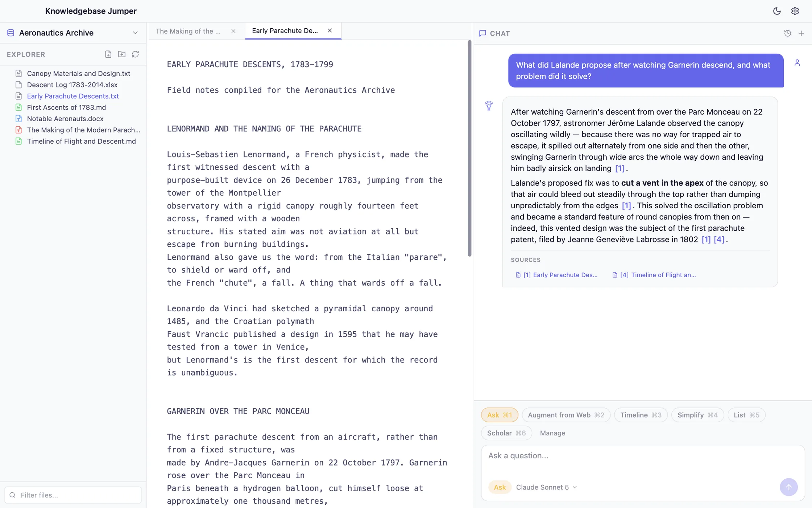Image resolution: width=812 pixels, height=508 pixels.
Task: Click the Timeline of Flight markdown file icon
Action: click(x=18, y=141)
